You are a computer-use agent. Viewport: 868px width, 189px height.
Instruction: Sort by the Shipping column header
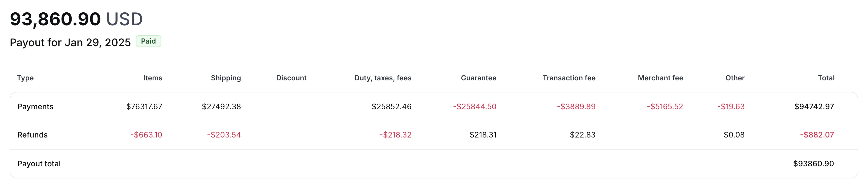tap(225, 78)
